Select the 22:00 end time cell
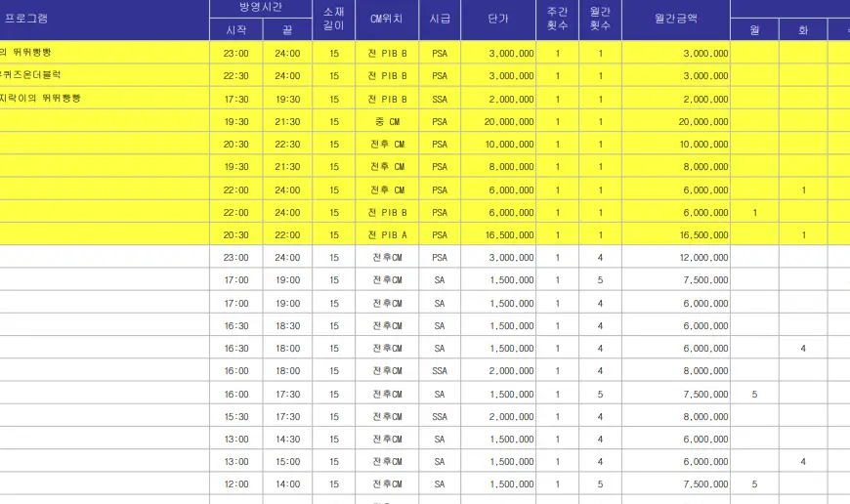The height and width of the screenshot is (504, 850). pos(287,234)
